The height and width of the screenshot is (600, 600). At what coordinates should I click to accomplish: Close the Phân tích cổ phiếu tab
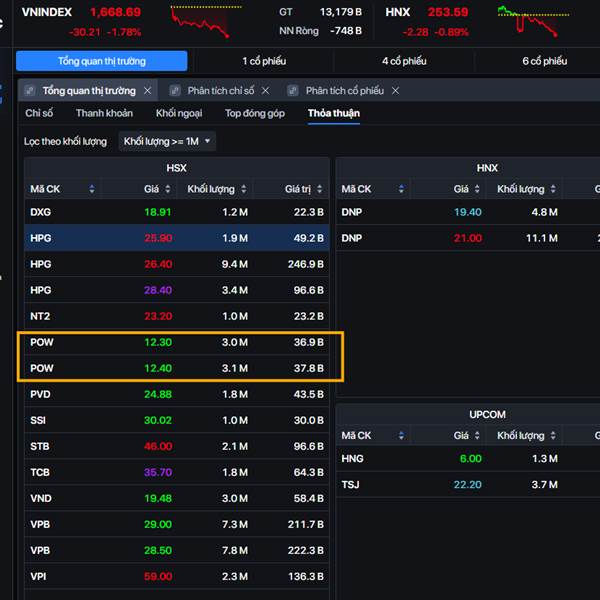pos(395,91)
